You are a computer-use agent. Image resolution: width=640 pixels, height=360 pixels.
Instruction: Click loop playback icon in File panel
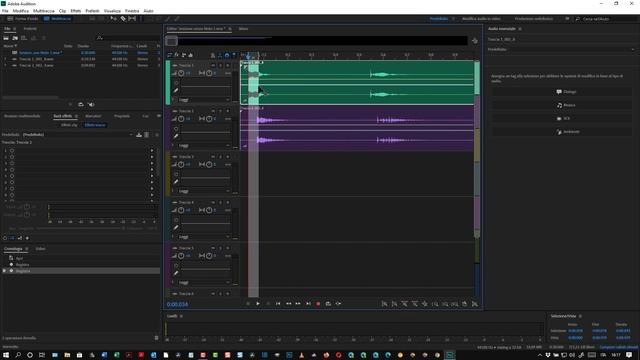pyautogui.click(x=80, y=104)
